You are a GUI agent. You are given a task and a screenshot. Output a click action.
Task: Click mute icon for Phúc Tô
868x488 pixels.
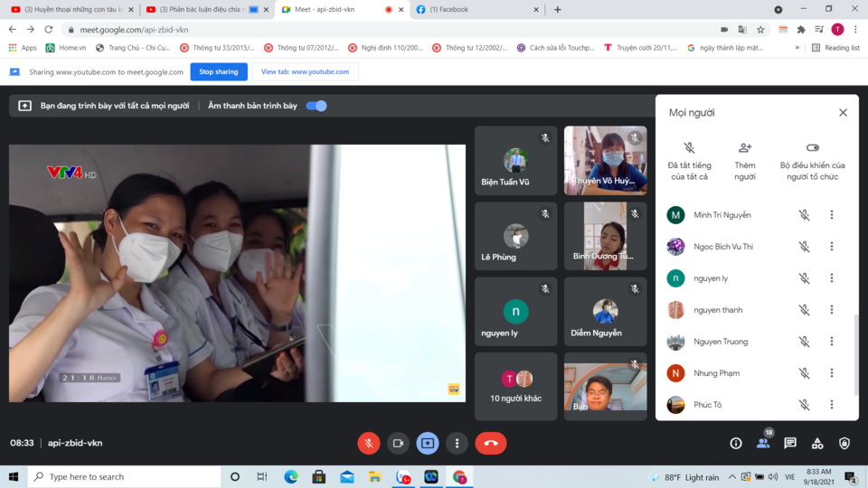[x=805, y=405]
